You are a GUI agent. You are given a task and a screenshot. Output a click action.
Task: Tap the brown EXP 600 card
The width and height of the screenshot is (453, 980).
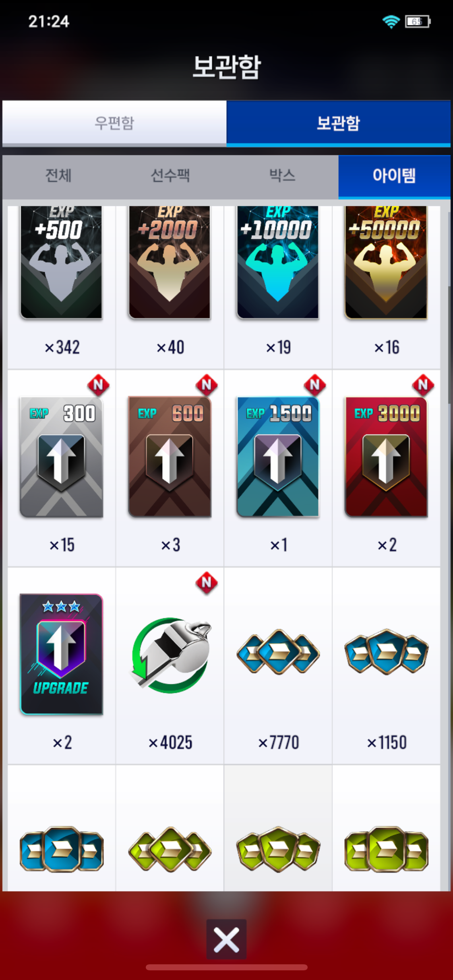(170, 457)
